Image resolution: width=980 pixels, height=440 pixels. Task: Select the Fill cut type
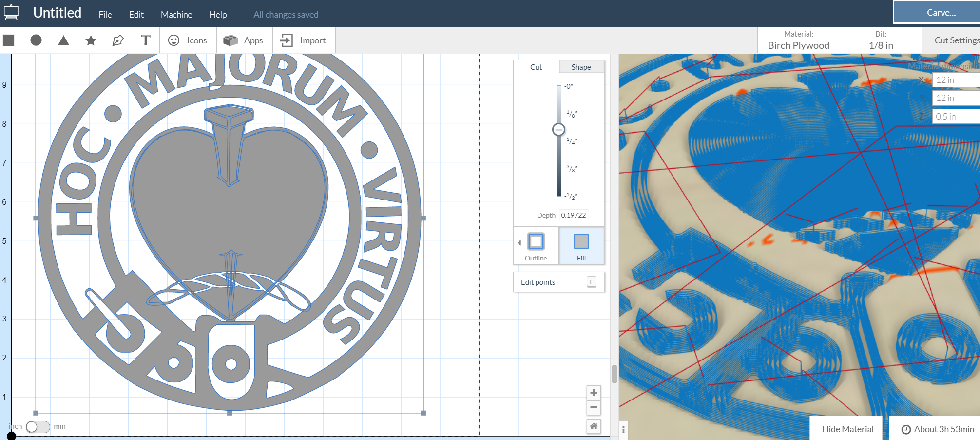point(581,246)
